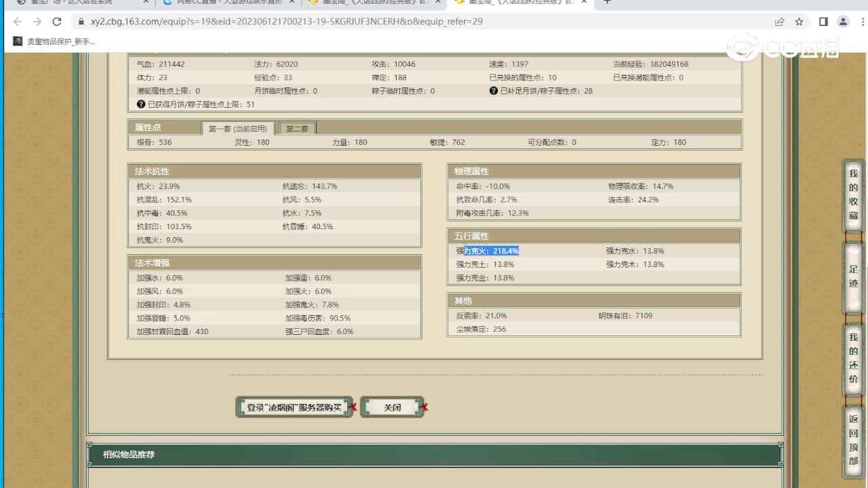Open help for 已补足月饼/粽子属性点

point(494,91)
